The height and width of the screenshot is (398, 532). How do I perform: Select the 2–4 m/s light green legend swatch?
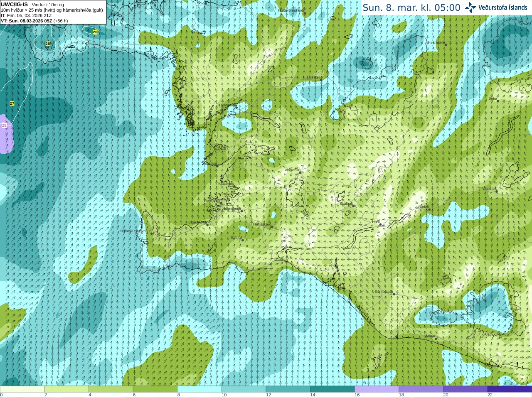66,389
